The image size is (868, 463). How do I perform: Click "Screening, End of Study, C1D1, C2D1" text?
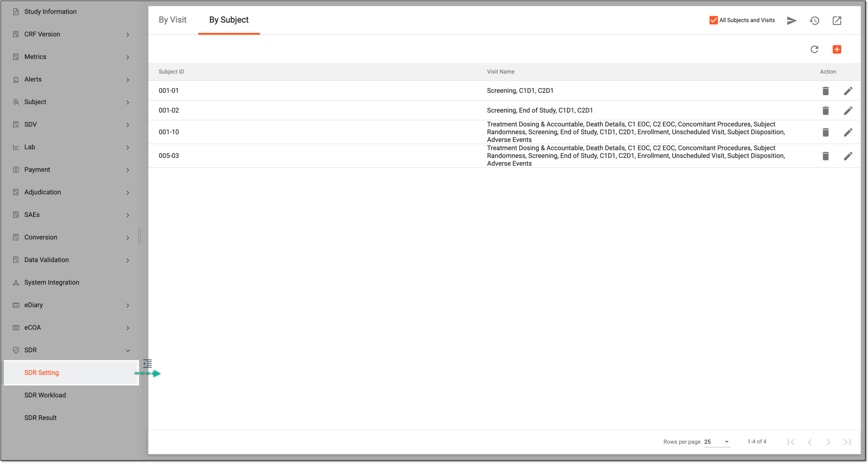click(x=540, y=110)
